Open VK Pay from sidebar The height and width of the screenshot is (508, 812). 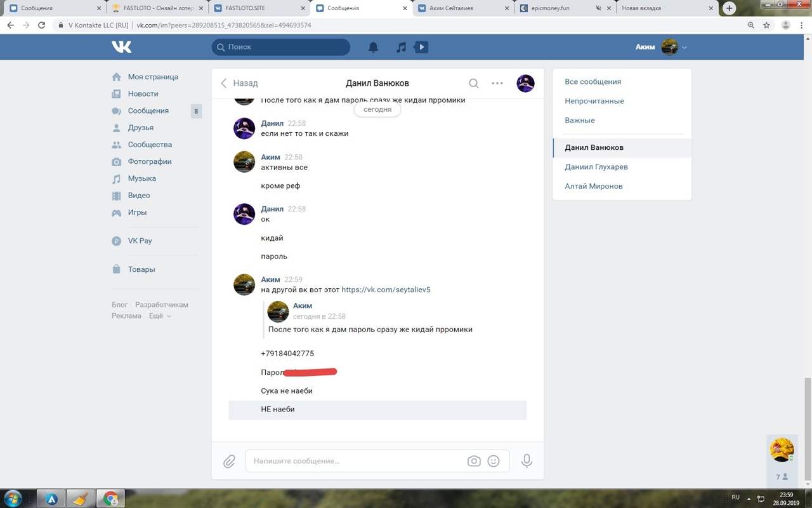point(140,241)
